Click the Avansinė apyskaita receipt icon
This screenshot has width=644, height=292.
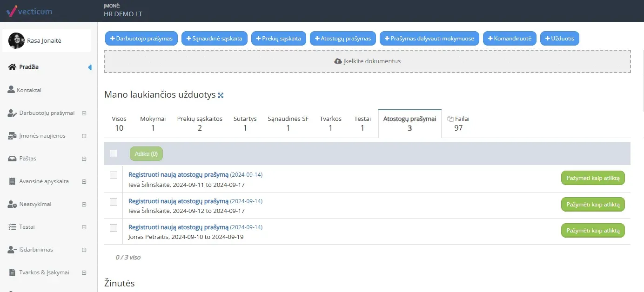(12, 181)
